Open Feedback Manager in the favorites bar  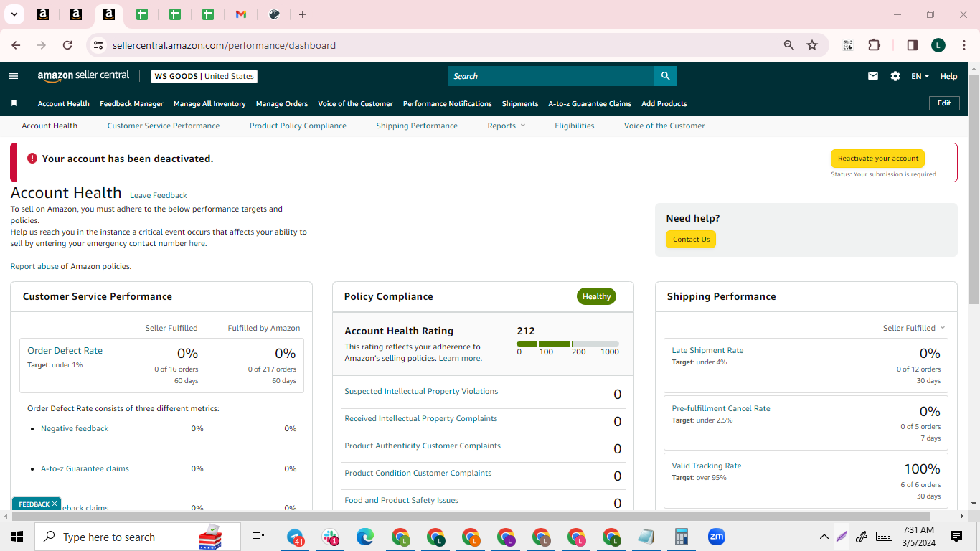(x=131, y=103)
